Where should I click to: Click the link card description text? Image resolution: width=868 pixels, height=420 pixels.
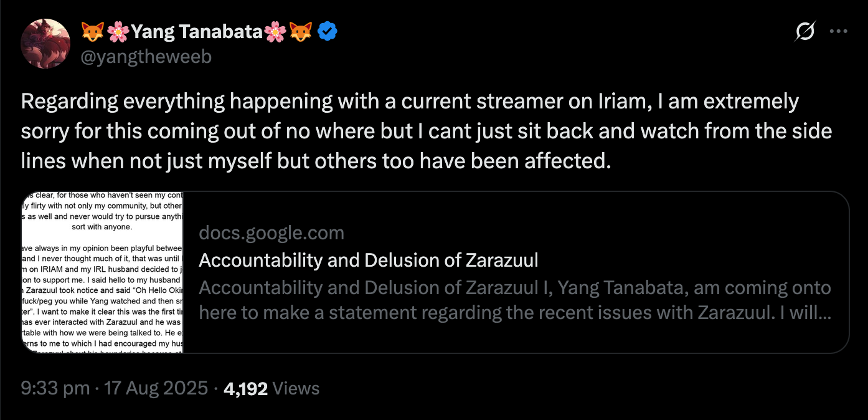point(514,300)
